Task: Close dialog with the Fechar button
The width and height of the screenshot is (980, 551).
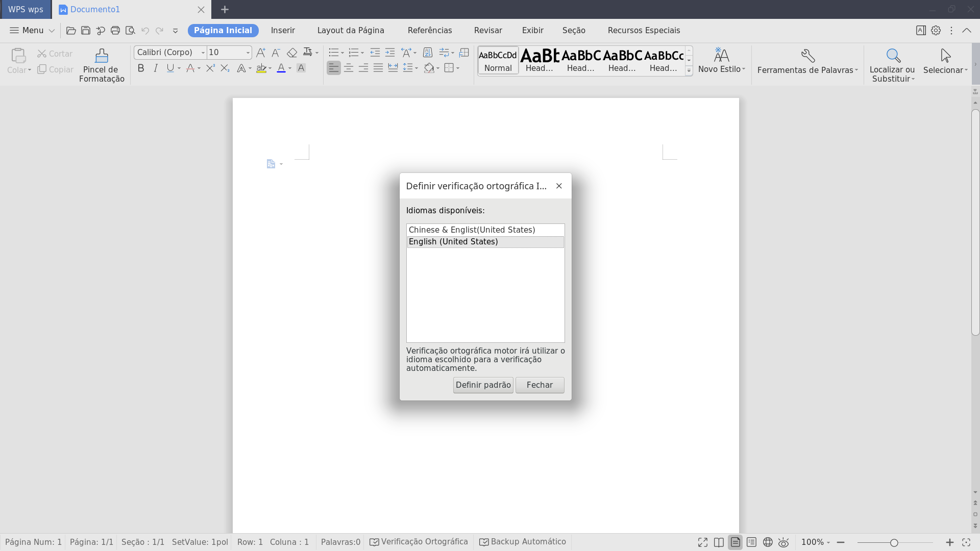Action: tap(540, 385)
